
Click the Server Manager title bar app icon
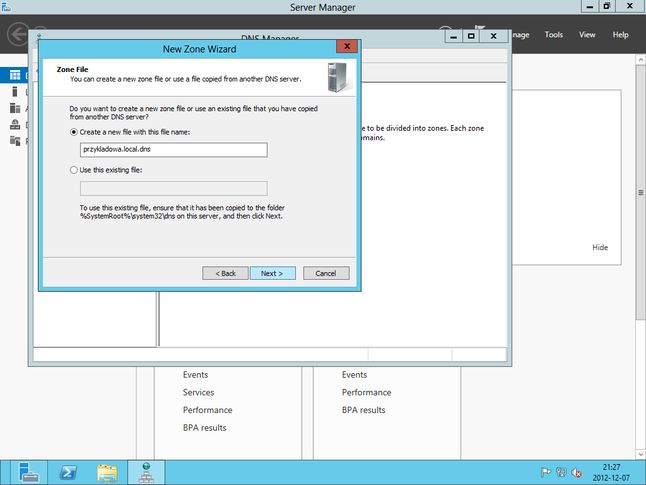coord(6,6)
